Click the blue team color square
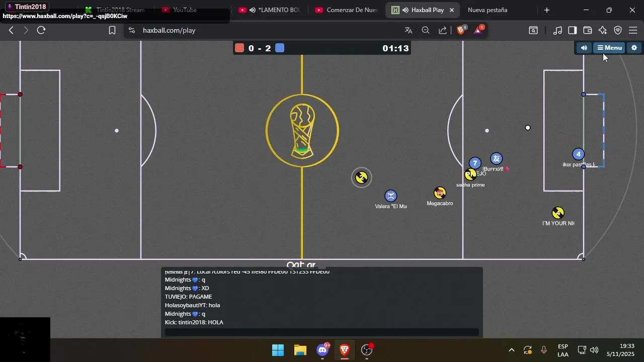The height and width of the screenshot is (362, 644). [280, 48]
